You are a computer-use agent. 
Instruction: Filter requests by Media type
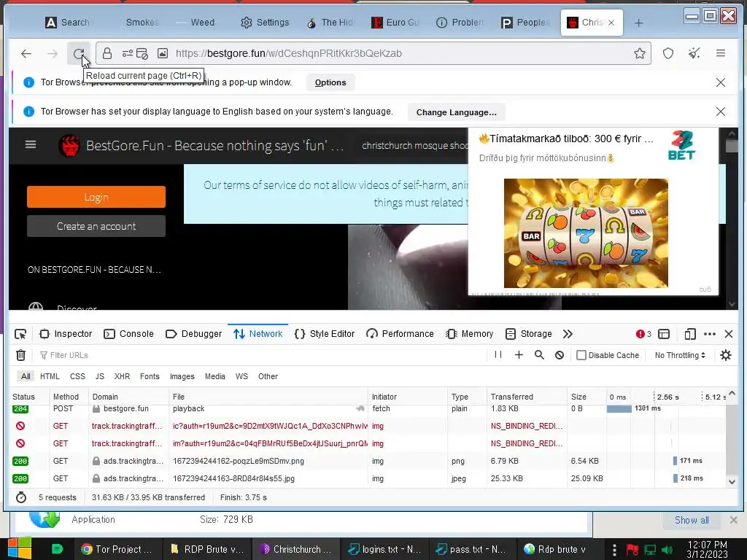(215, 376)
